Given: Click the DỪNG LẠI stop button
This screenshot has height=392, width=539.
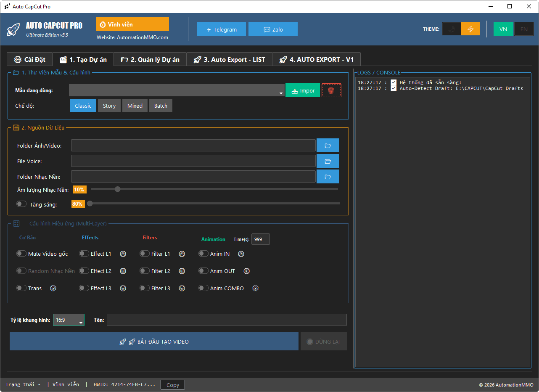Looking at the screenshot, I should (324, 342).
